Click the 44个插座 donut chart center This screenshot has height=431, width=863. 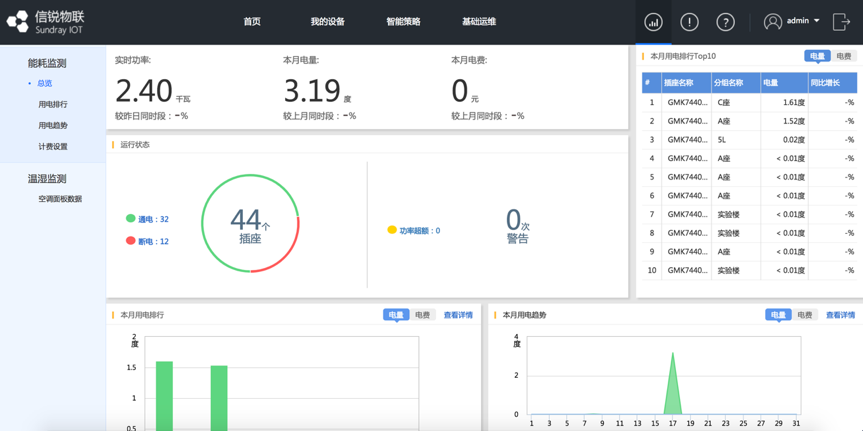click(x=250, y=225)
